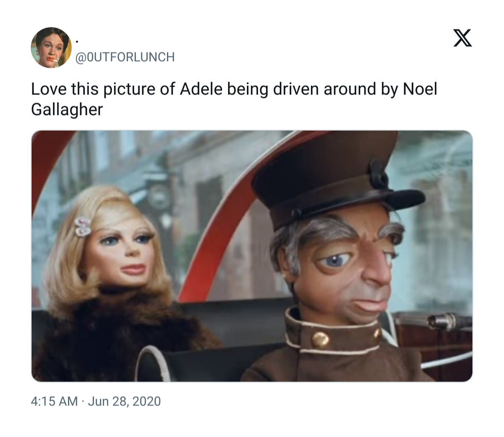This screenshot has width=504, height=437.
Task: Click the name Noel in tweet text
Action: point(420,89)
